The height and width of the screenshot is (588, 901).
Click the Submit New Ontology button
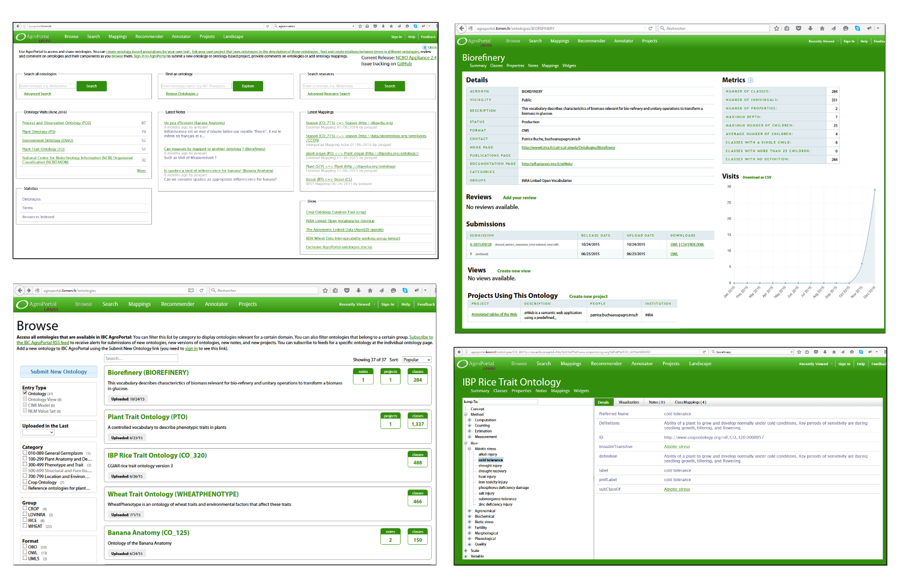[x=59, y=372]
